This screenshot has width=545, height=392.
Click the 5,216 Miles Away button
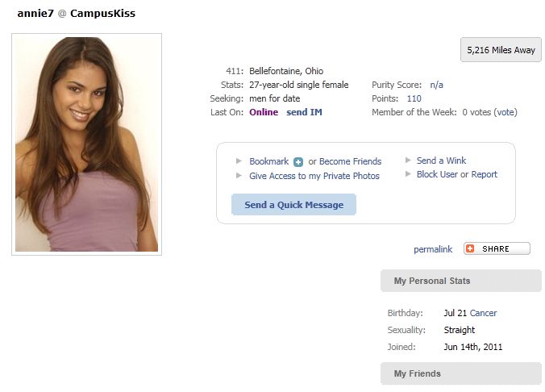(501, 50)
